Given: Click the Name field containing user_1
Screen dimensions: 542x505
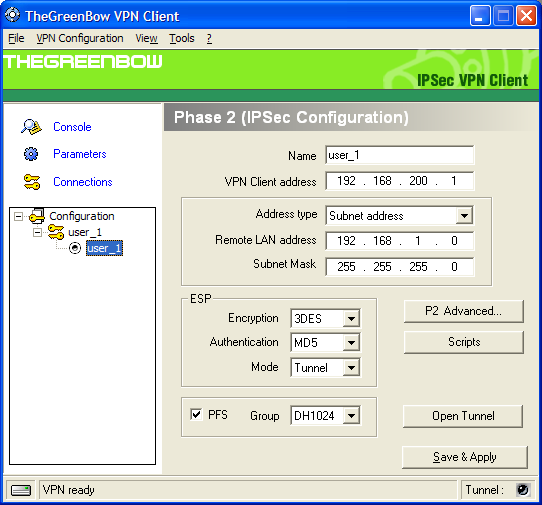Looking at the screenshot, I should tap(400, 155).
